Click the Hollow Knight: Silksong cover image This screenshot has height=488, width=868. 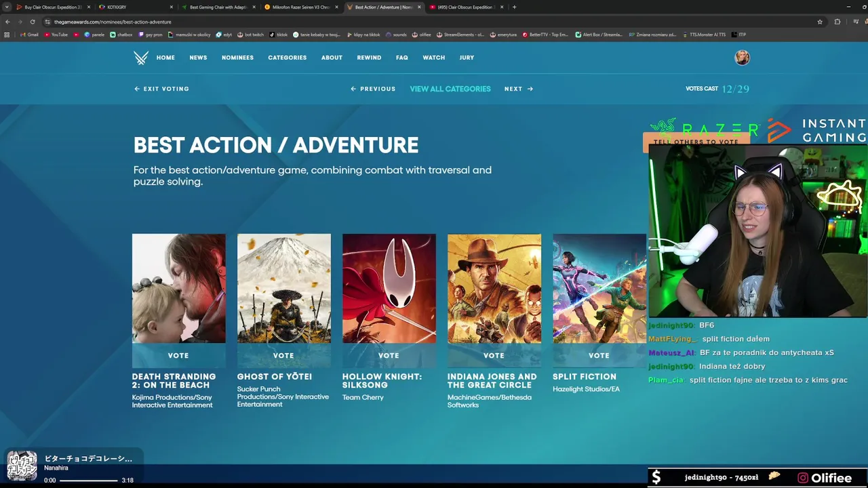389,289
